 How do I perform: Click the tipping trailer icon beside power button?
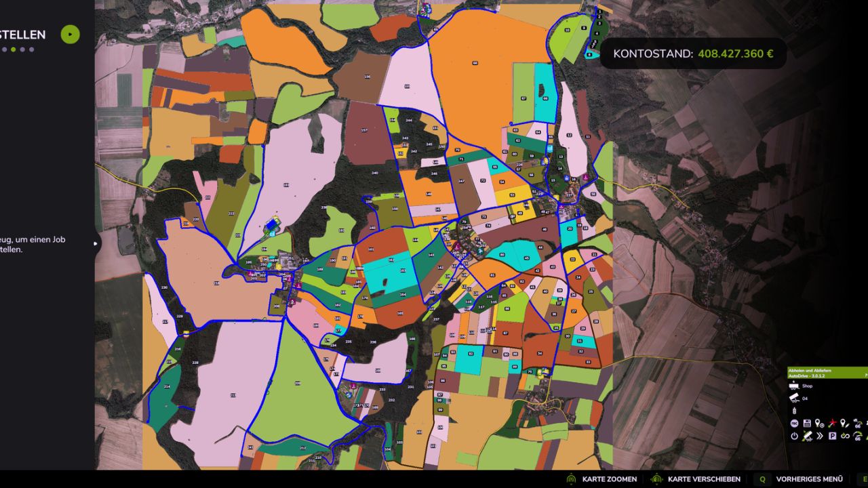(807, 436)
